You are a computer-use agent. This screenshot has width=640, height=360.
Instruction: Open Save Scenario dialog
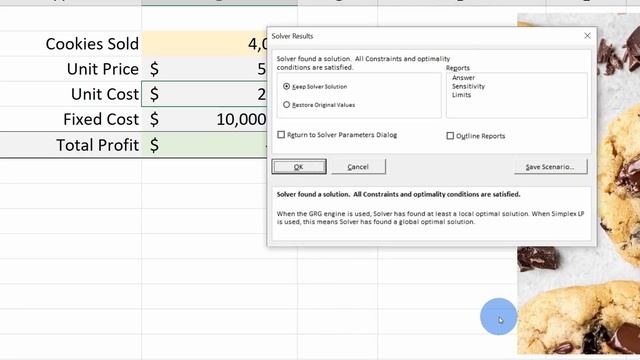click(550, 167)
